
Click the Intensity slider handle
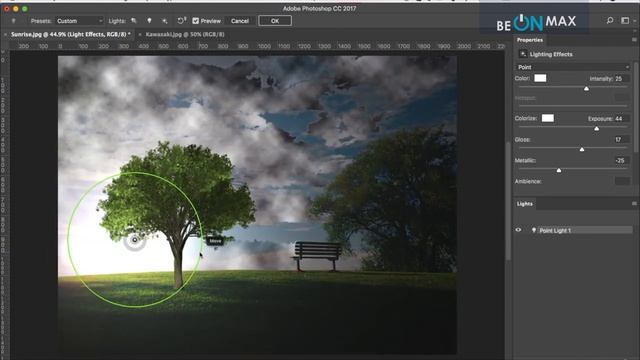tap(587, 88)
